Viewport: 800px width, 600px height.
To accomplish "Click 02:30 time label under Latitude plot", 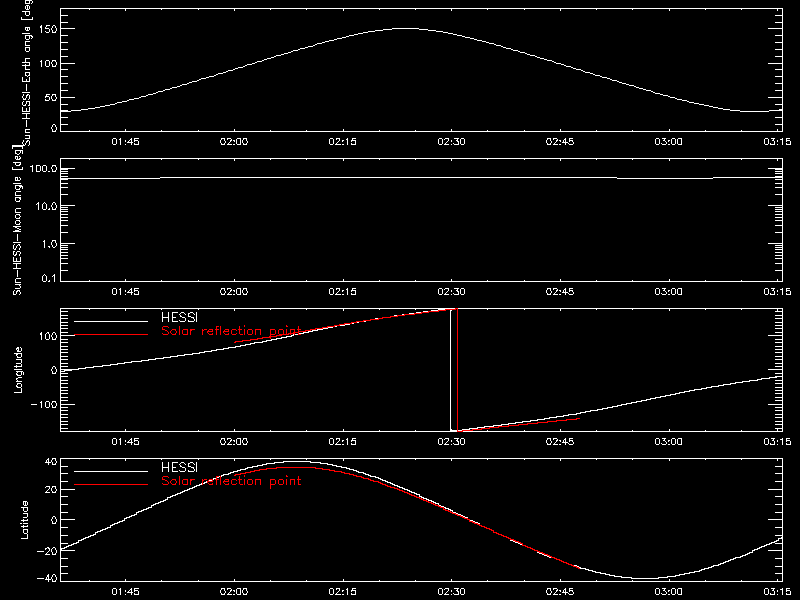I will (x=452, y=592).
